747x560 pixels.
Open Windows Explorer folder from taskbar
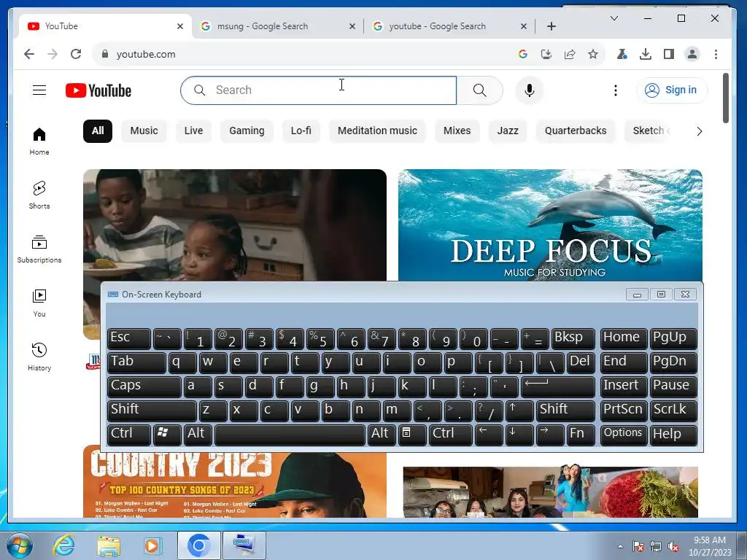point(109,545)
